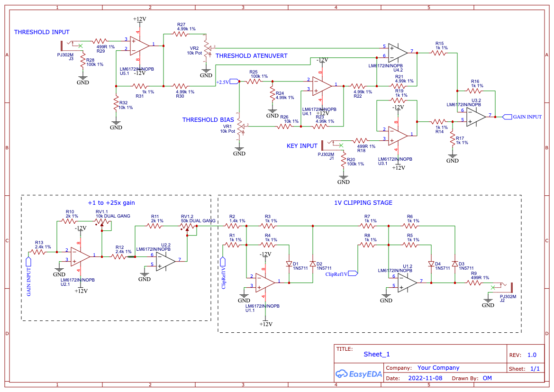This screenshot has height=392, width=554.
Task: Select the '+1 to +25x gain' label
Action: coord(111,202)
